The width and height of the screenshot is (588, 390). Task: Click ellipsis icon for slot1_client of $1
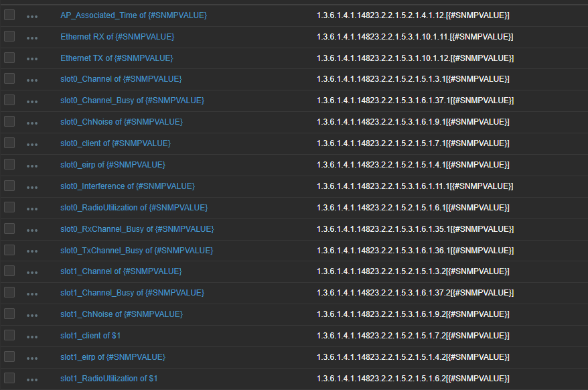coord(32,336)
